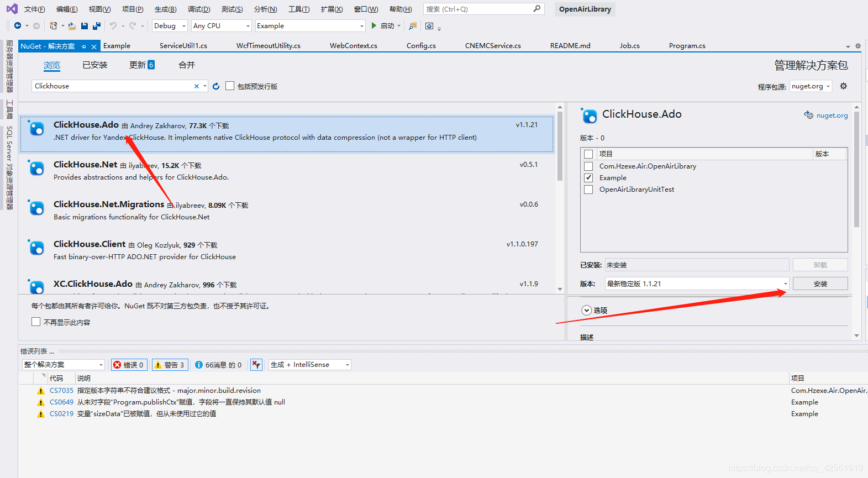
Task: Click the open file folder icon
Action: coord(72,26)
